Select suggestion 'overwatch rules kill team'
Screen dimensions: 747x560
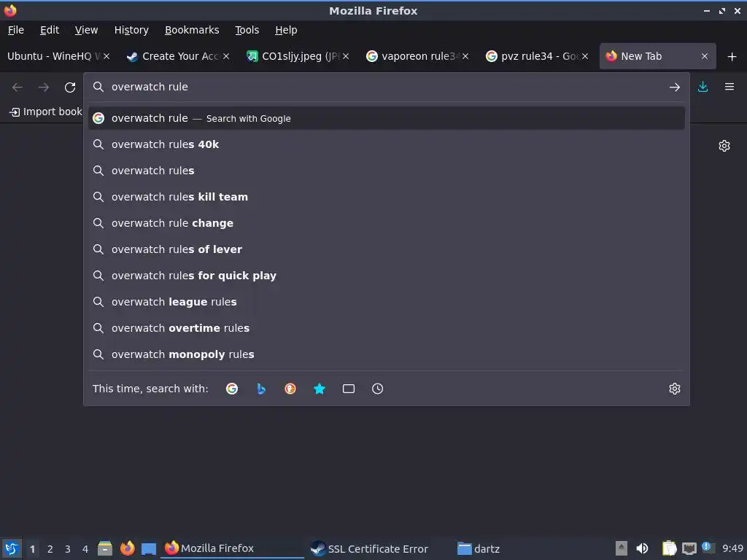387,197
